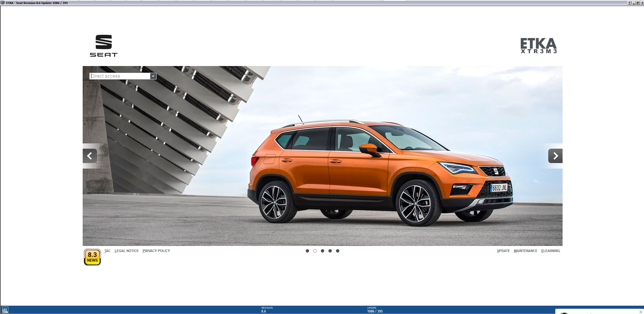Select the third carousel indicator dot
The width and height of the screenshot is (644, 314).
[322, 251]
